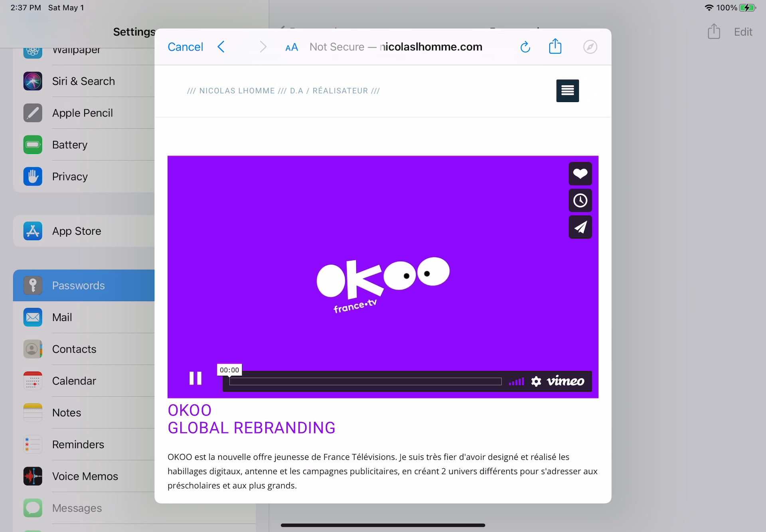This screenshot has height=532, width=766.
Task: Click the video progress bar
Action: point(365,381)
